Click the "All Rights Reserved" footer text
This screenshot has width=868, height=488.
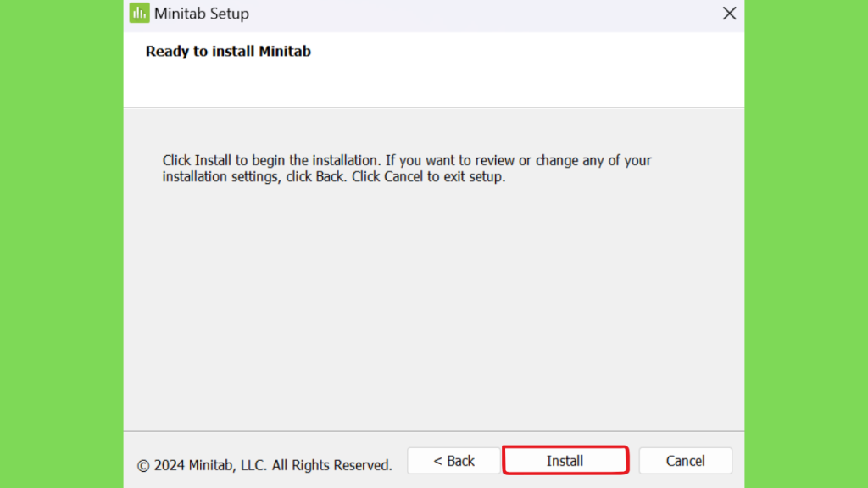click(x=331, y=465)
